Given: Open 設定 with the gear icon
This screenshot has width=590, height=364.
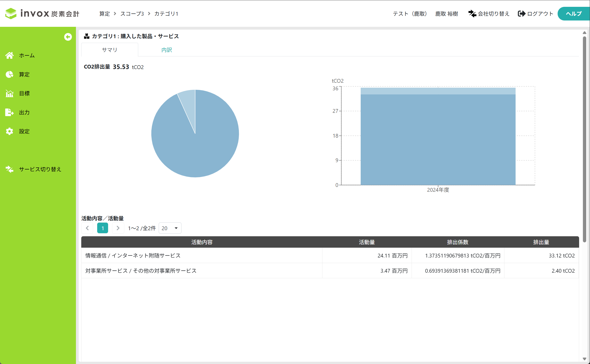Looking at the screenshot, I should coord(10,131).
